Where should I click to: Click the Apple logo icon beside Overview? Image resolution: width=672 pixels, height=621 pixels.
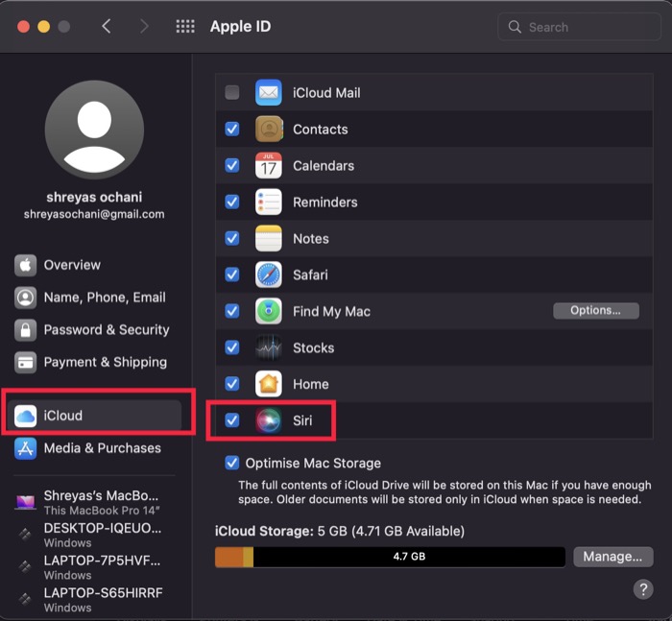pyautogui.click(x=25, y=265)
